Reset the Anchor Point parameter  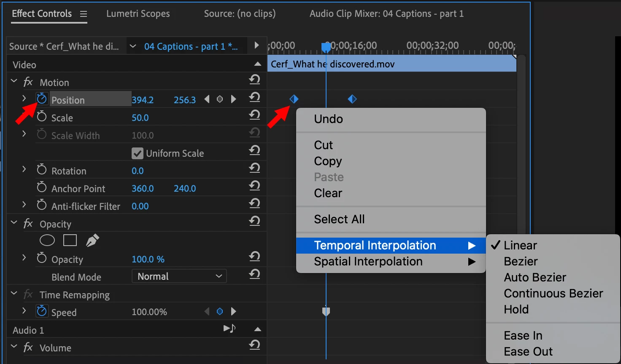coord(254,186)
